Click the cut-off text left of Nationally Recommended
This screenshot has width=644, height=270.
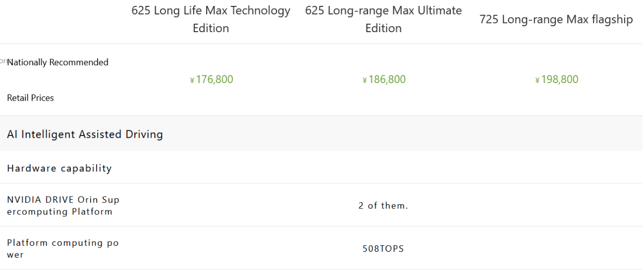click(3, 61)
